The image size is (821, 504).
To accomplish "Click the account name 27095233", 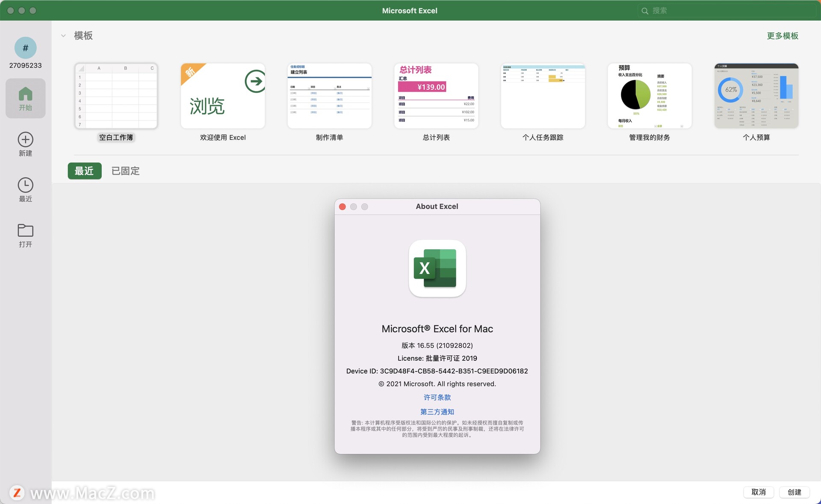I will [x=25, y=65].
